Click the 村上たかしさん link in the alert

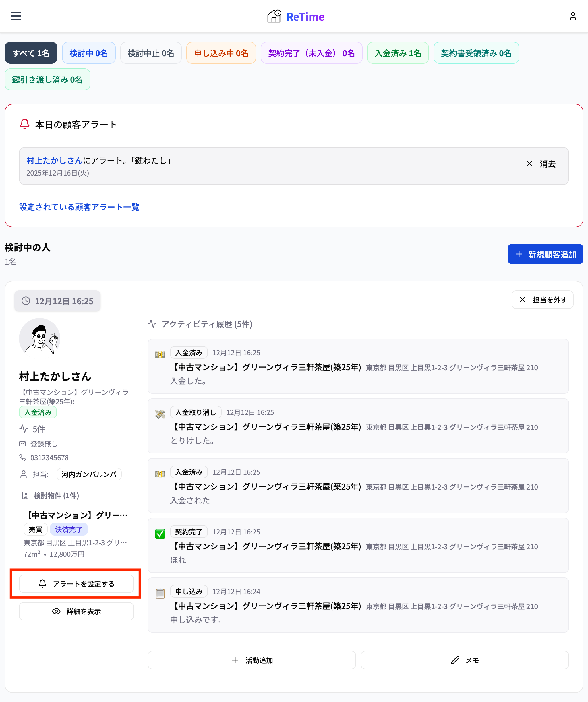click(x=54, y=160)
